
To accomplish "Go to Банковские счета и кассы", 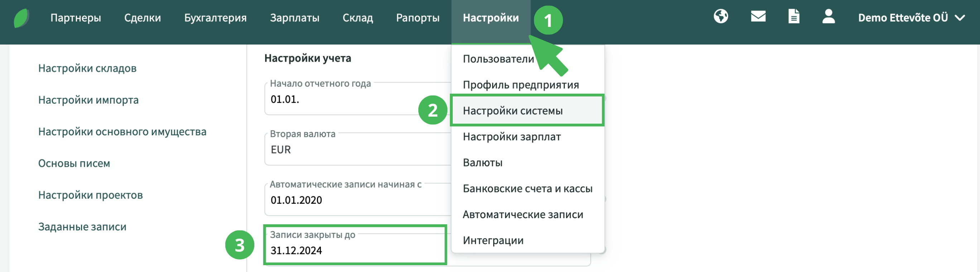I will (527, 189).
